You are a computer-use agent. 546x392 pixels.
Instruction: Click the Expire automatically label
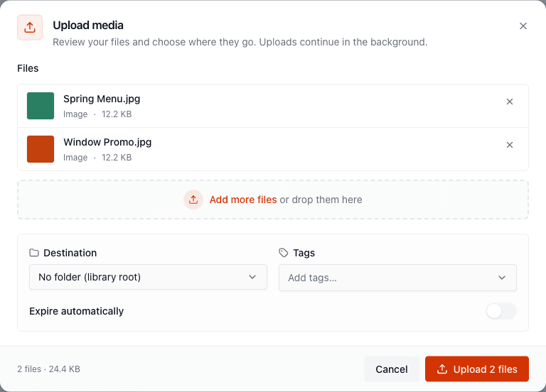(x=77, y=311)
